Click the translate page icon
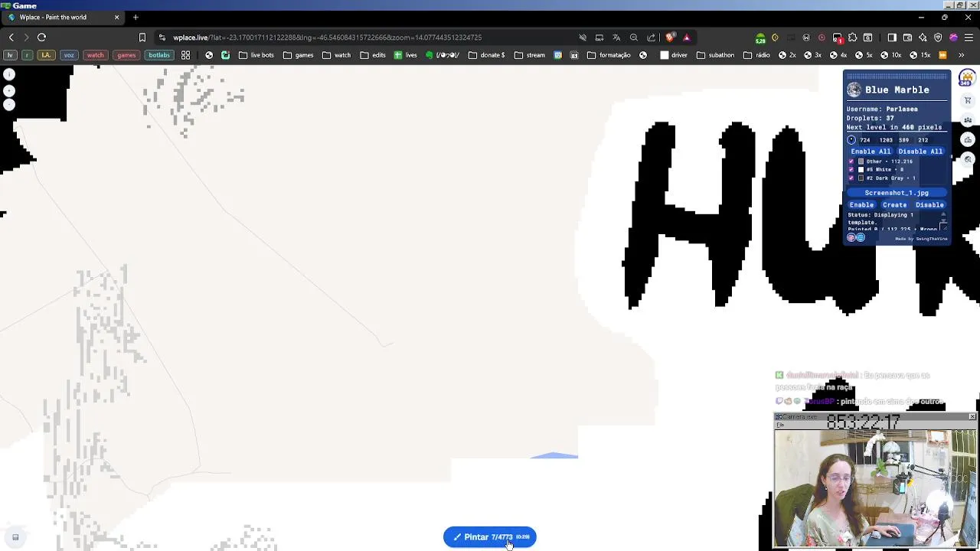 tap(616, 37)
